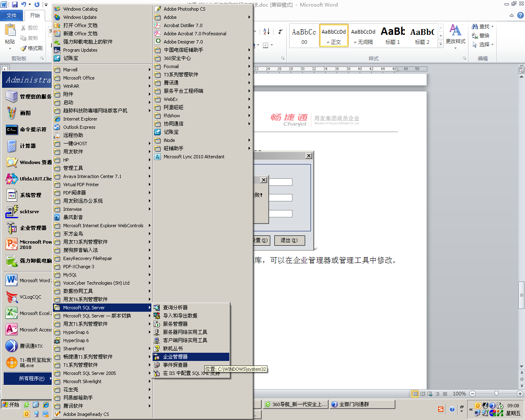The image size is (525, 420).
Task: Click the Adobe Designer 7.0 icon
Action: (157, 42)
